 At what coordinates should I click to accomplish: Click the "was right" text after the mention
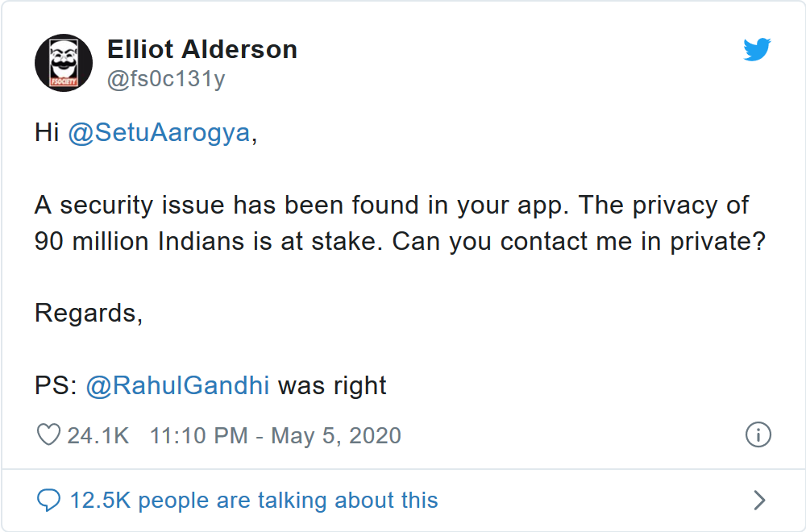pos(332,385)
